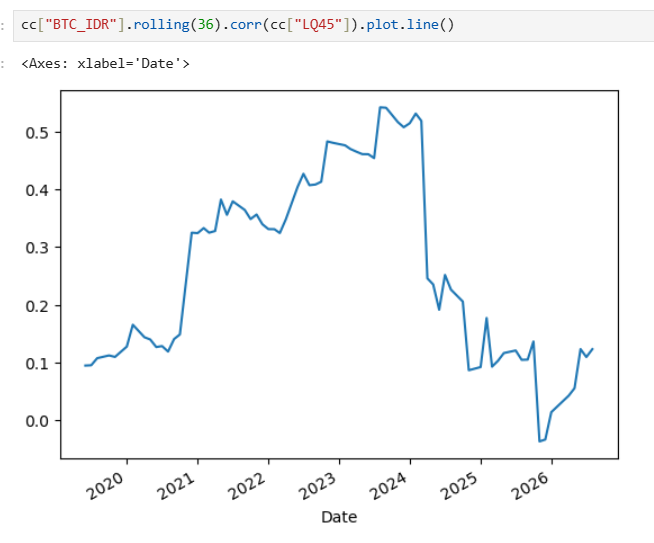Click the 2024 x-axis tick label
The width and height of the screenshot is (654, 543).
click(389, 486)
